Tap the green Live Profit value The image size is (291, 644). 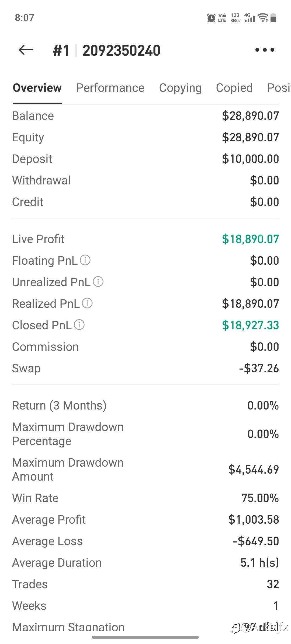click(250, 239)
